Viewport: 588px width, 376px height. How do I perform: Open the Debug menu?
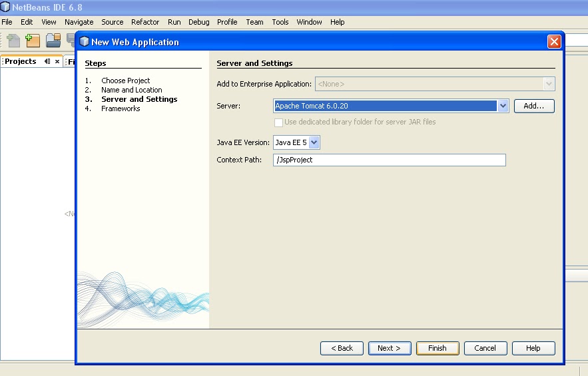[x=199, y=22]
